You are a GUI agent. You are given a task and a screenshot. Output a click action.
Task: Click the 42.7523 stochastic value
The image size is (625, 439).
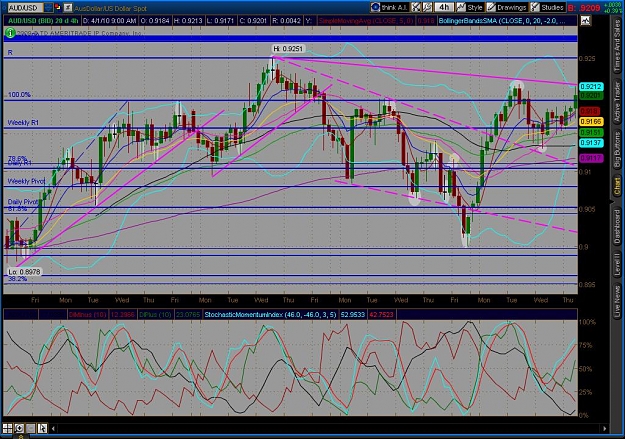(381, 315)
